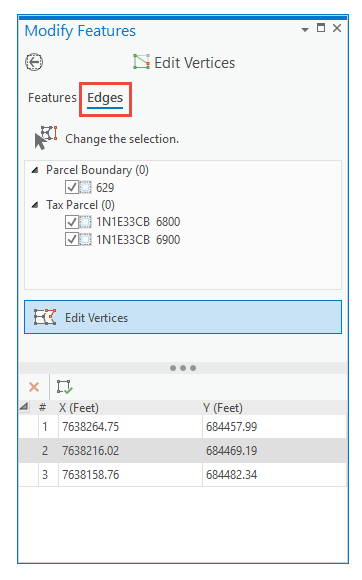Collapse the Tax Parcel (0) group
Image resolution: width=362 pixels, height=580 pixels.
click(x=35, y=205)
